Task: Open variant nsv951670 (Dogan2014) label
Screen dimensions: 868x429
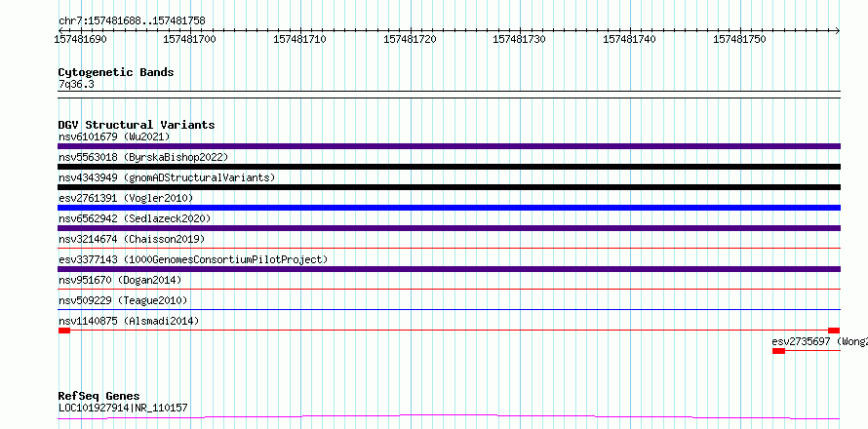Action: pyautogui.click(x=120, y=280)
